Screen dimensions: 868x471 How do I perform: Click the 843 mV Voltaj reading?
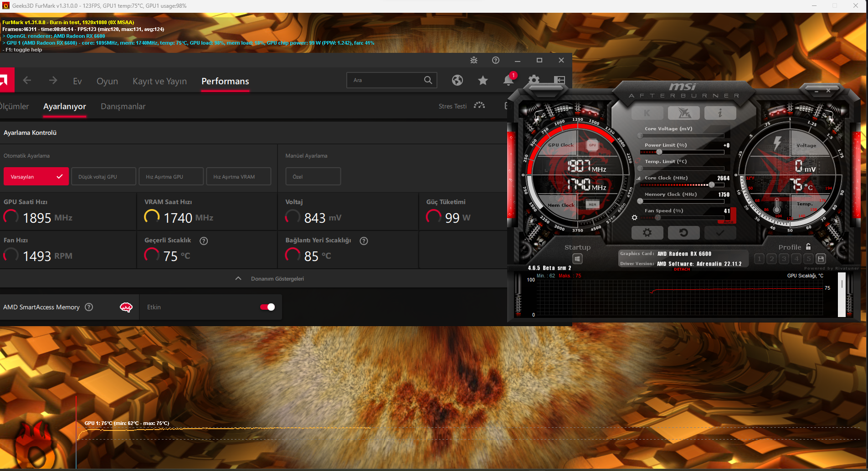tap(323, 218)
